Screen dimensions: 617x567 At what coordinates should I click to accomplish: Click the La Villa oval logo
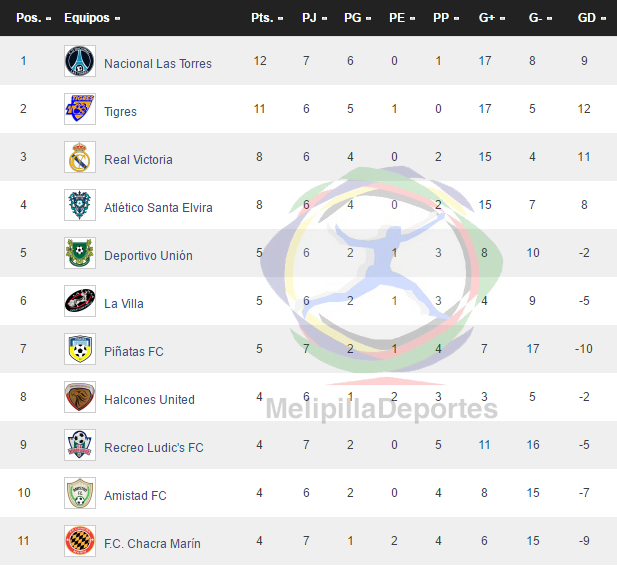tap(80, 301)
